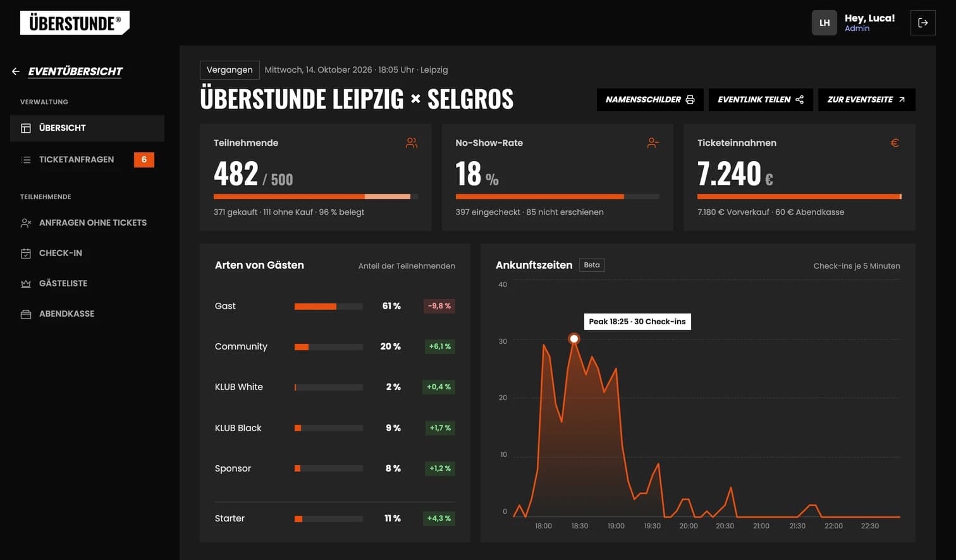Navigate to Check-in section

[87, 253]
